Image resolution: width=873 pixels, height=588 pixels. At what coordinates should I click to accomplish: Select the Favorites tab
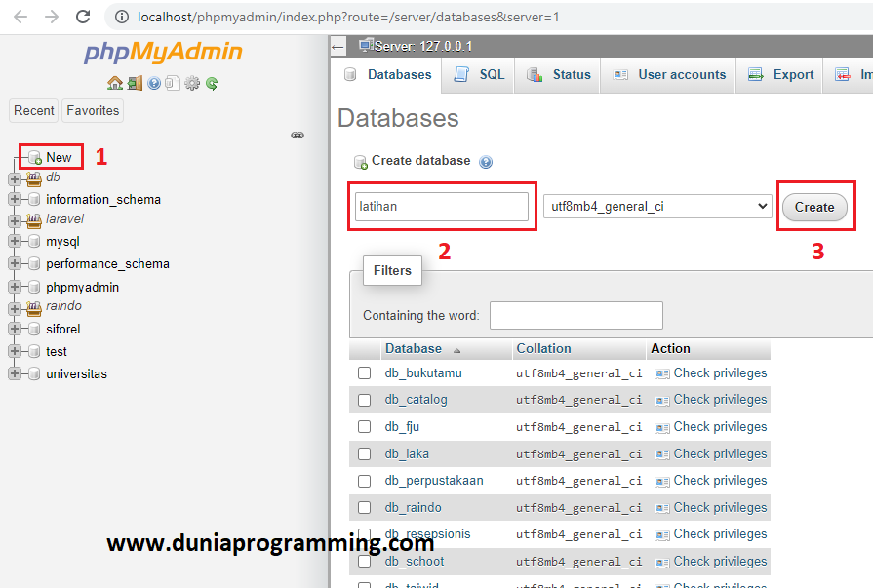click(x=93, y=110)
